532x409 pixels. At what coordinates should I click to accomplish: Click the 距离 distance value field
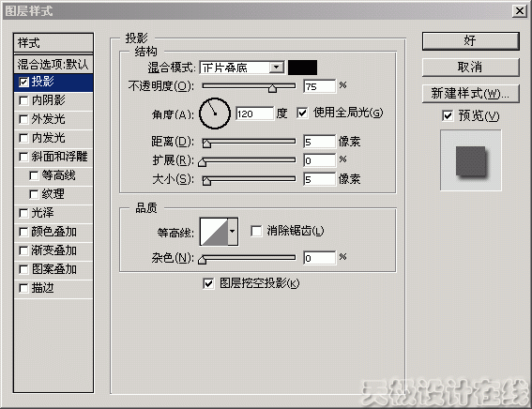click(319, 142)
